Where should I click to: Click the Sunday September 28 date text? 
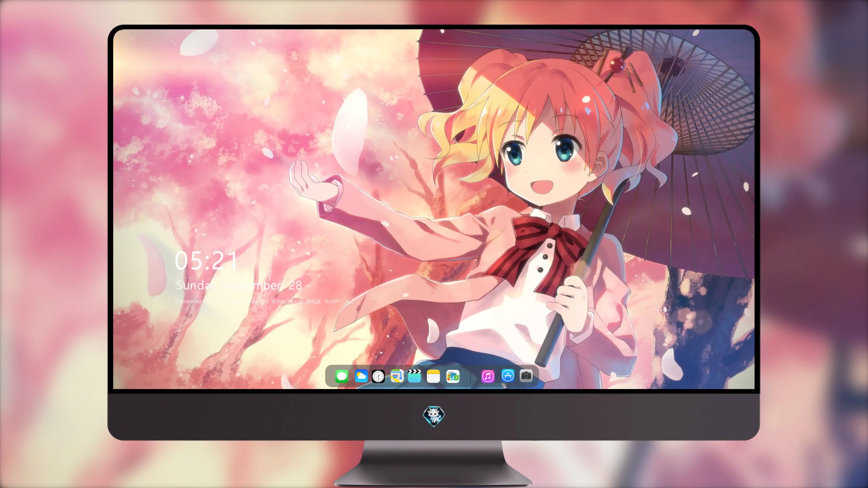click(x=239, y=285)
